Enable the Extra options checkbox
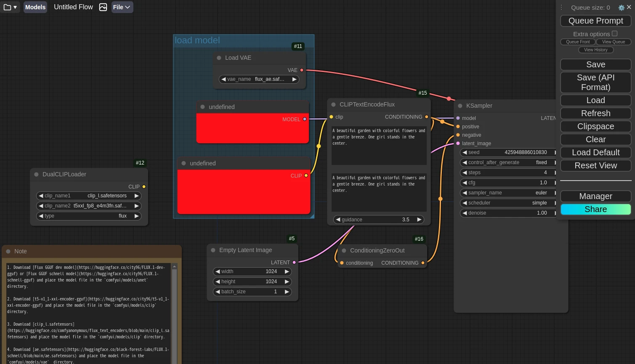 click(614, 34)
